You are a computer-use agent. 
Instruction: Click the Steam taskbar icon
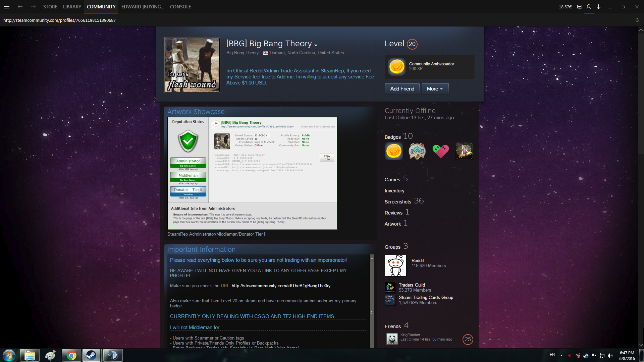point(91,355)
